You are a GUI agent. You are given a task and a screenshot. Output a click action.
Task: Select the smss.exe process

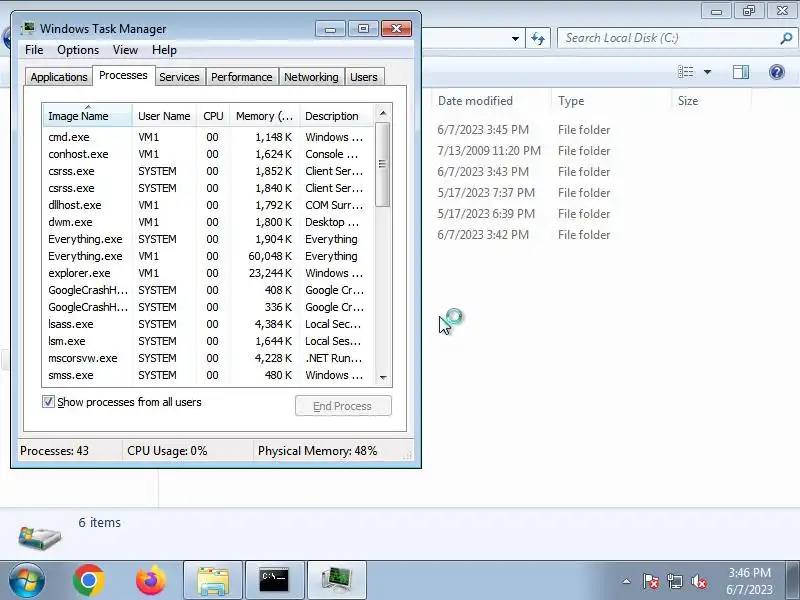click(209, 375)
